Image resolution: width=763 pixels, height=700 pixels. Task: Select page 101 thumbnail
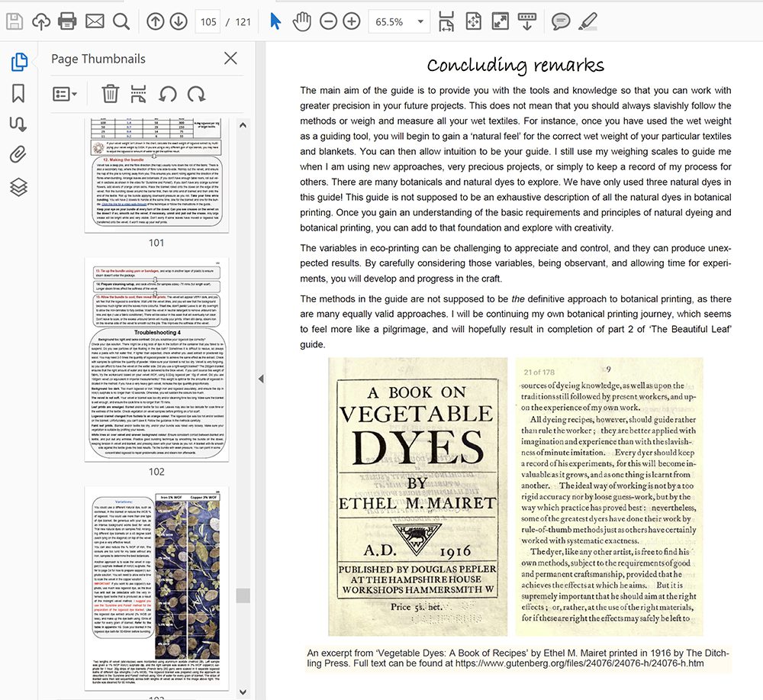pyautogui.click(x=156, y=176)
